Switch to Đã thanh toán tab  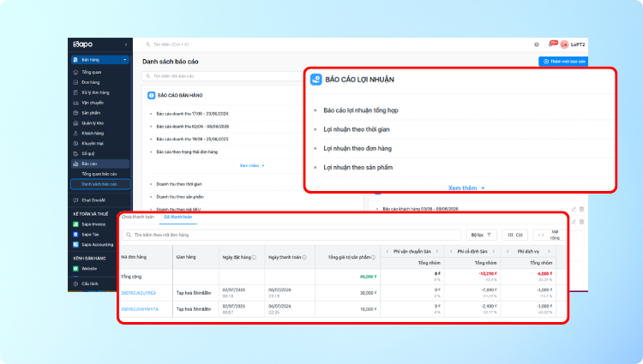click(x=178, y=217)
